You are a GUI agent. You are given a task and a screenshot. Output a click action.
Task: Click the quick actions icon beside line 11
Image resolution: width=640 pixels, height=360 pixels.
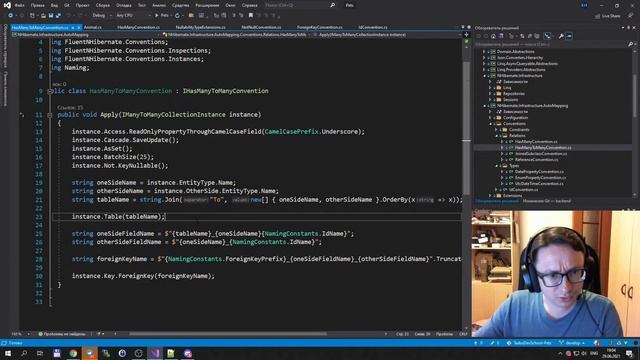(22, 115)
